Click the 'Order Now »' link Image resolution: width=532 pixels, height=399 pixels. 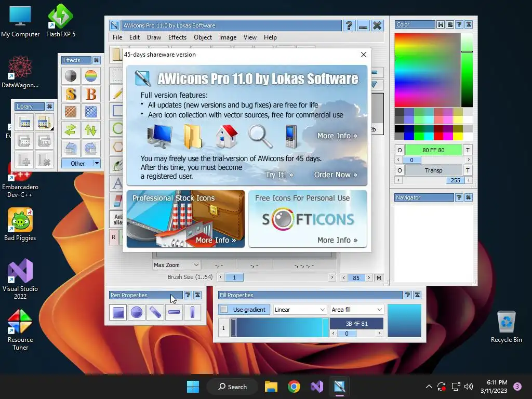pos(336,175)
